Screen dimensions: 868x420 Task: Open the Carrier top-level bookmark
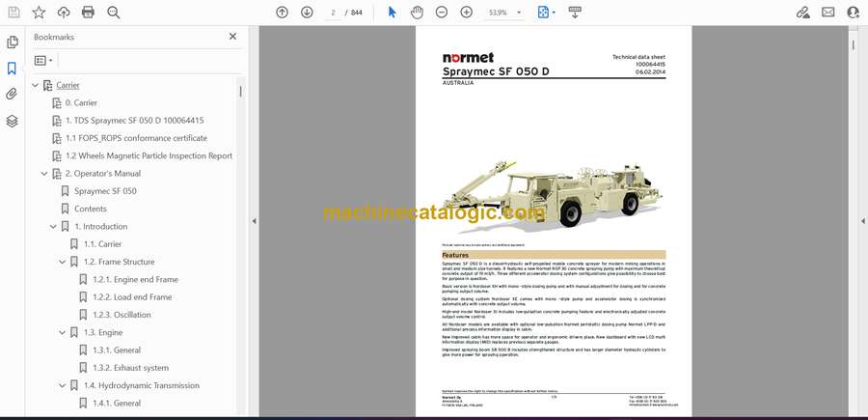point(68,85)
